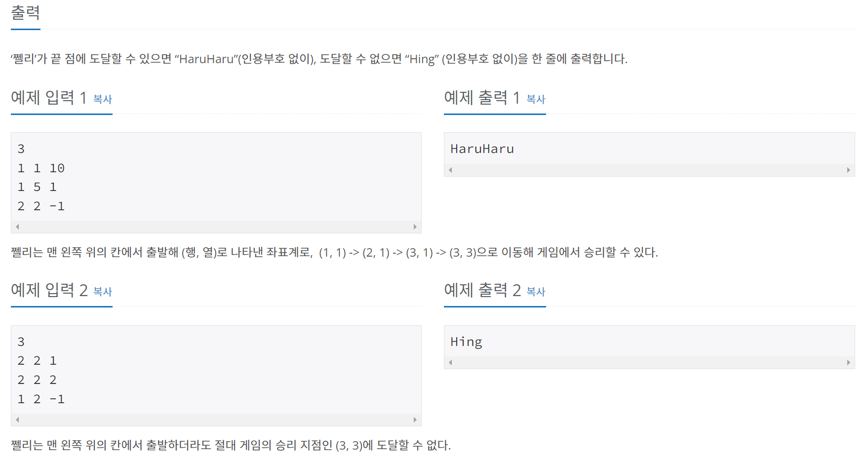Copy sample input 1 via 복사 link
This screenshot has height=458, width=868.
[103, 99]
